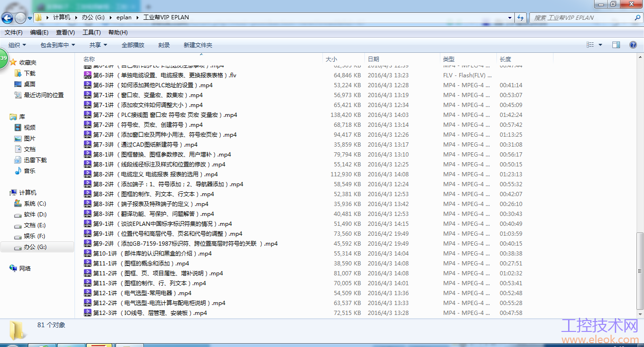The width and height of the screenshot is (644, 347).
Task: Open the view options dropdown arrow
Action: [x=600, y=45]
